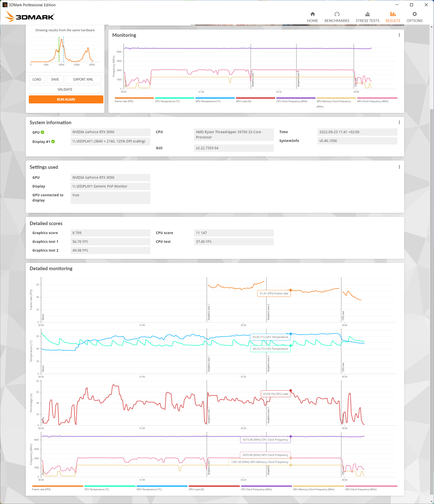Toggle Frame rate legend in Detailed monitoring
The width and height of the screenshot is (434, 504).
click(57, 488)
